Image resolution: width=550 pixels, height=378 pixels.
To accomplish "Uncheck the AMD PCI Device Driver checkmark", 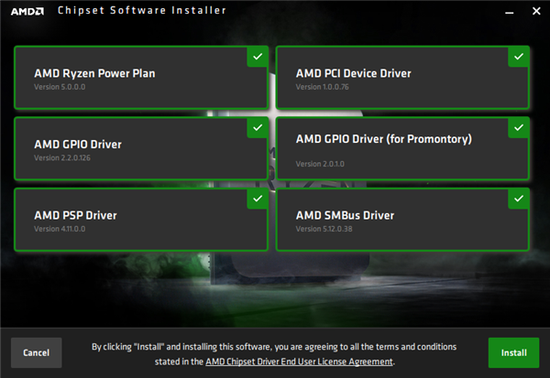I will (x=519, y=56).
